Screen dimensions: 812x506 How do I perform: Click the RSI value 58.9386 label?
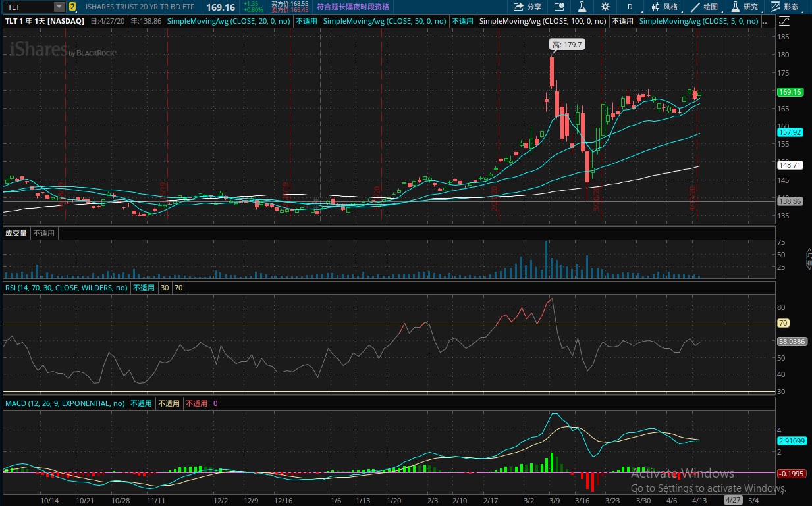click(x=792, y=342)
